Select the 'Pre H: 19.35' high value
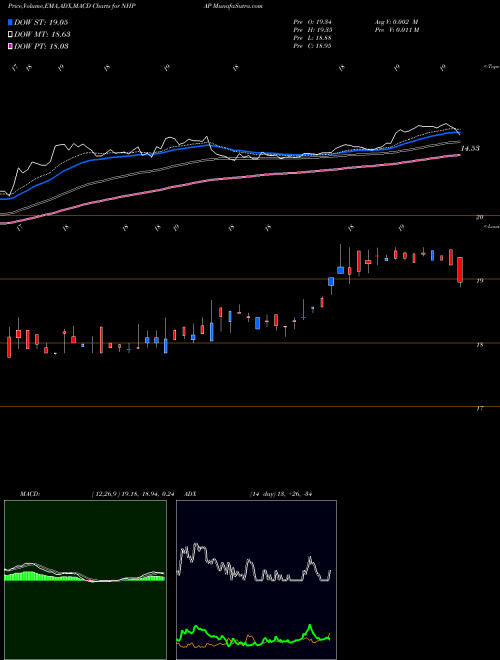Screen dimensions: 500x660 [312, 30]
